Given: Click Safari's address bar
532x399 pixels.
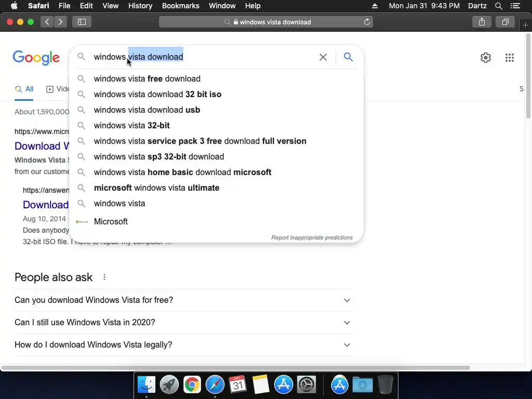Looking at the screenshot, I should tap(266, 22).
